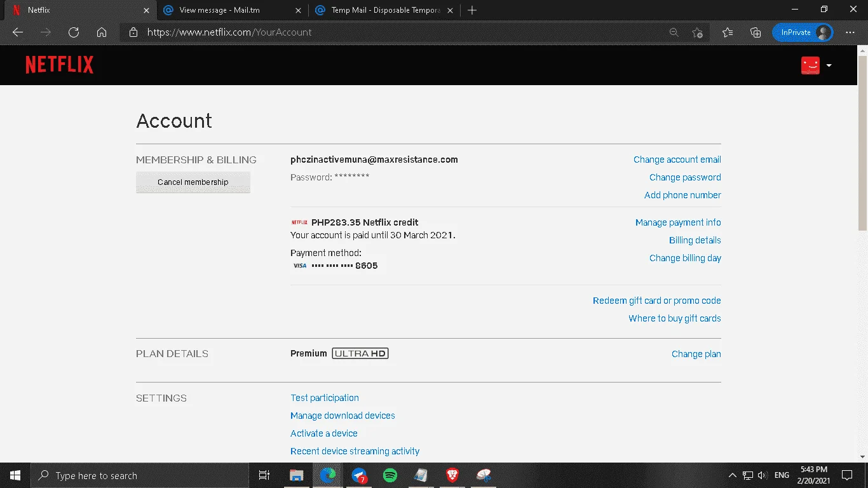
Task: Click the Netflix logo in header
Action: coord(59,65)
